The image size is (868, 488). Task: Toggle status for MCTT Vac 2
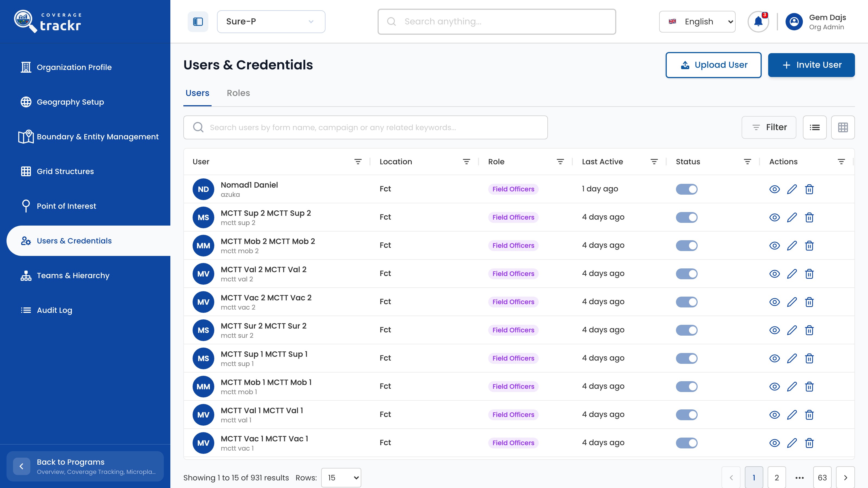(686, 302)
